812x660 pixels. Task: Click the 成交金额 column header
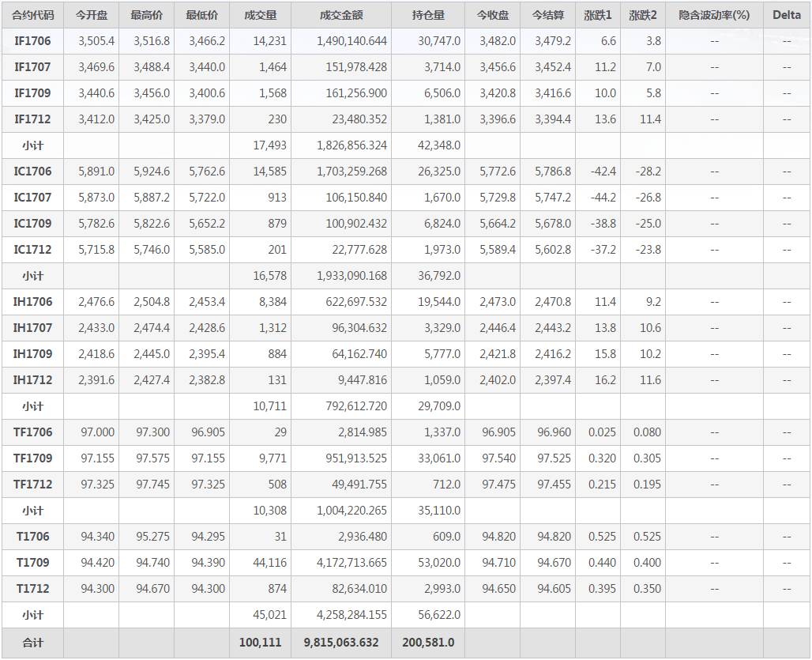pyautogui.click(x=340, y=15)
